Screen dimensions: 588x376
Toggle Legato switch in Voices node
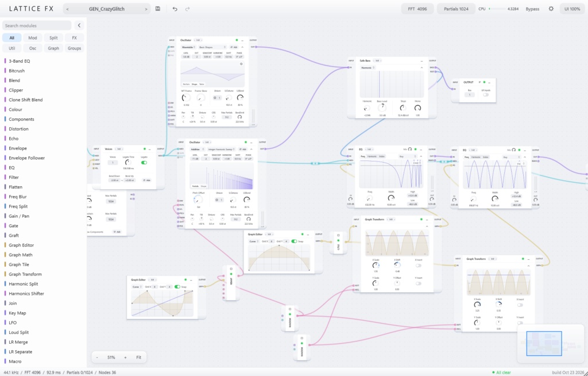[x=144, y=163]
